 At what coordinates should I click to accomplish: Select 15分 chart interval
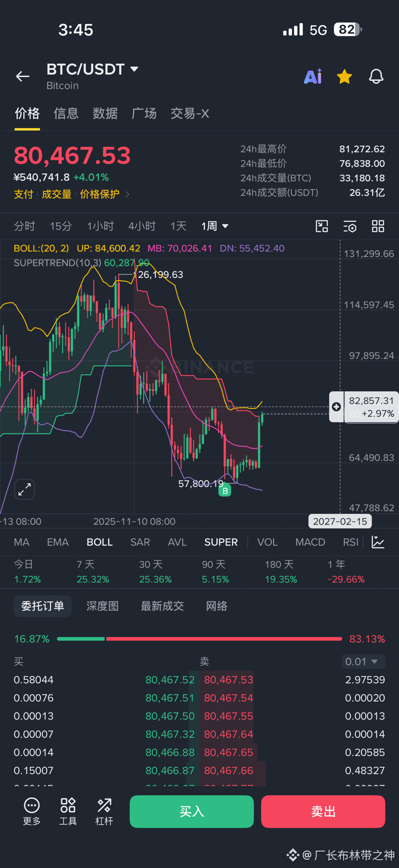[x=61, y=226]
